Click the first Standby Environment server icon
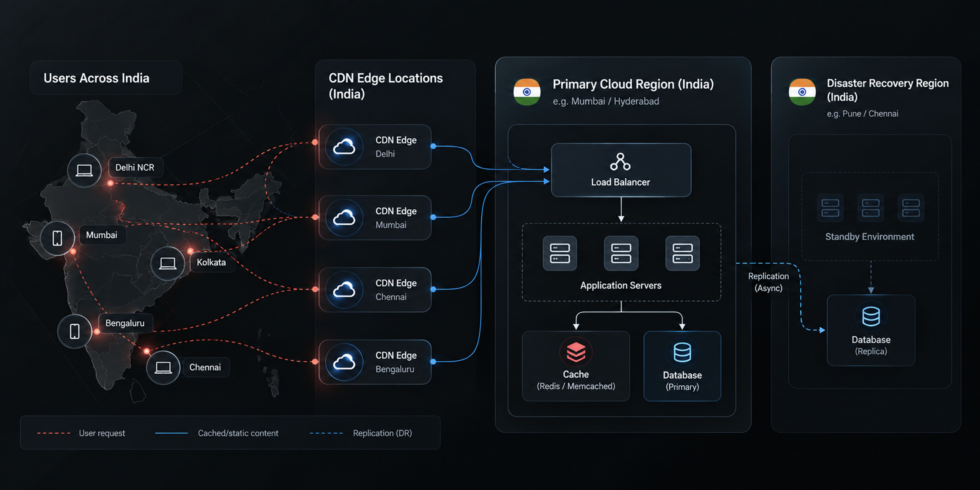 point(830,208)
